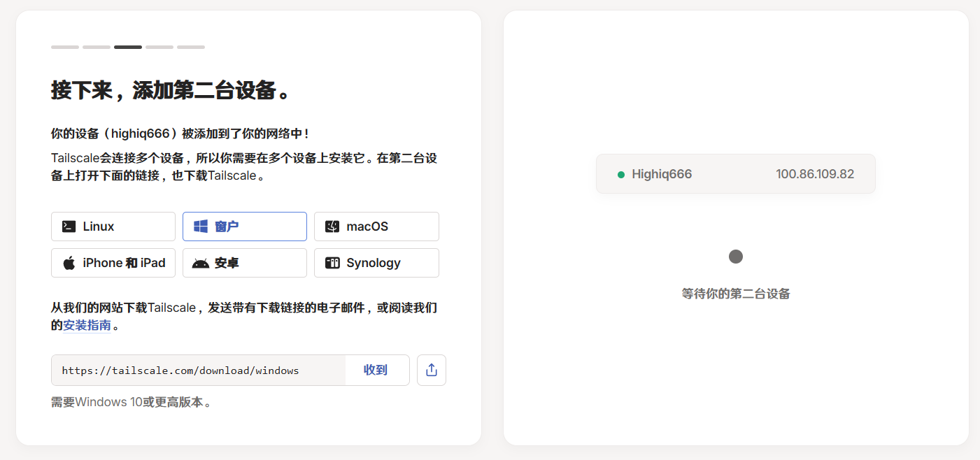Select the 窗户 (Windows) platform button
This screenshot has height=460, width=980.
click(245, 227)
